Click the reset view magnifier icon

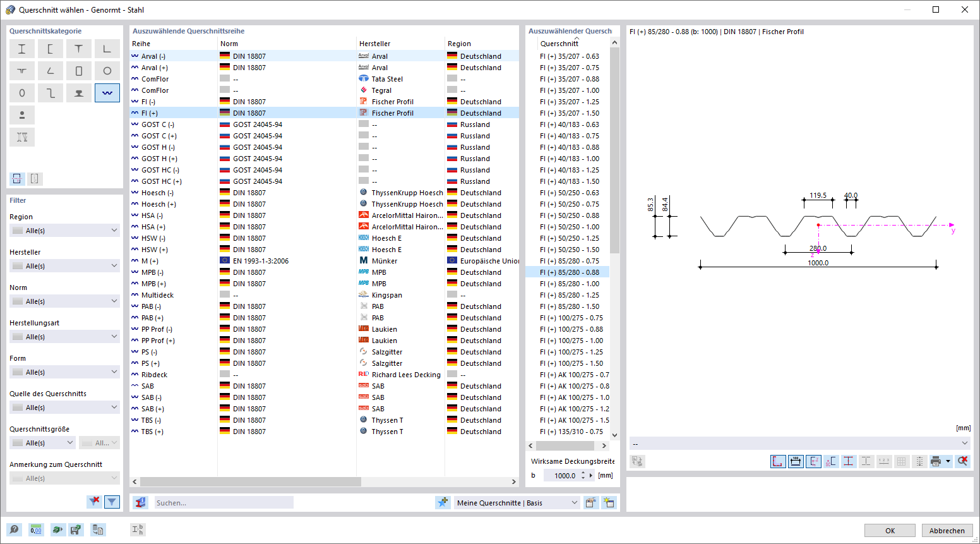(962, 461)
